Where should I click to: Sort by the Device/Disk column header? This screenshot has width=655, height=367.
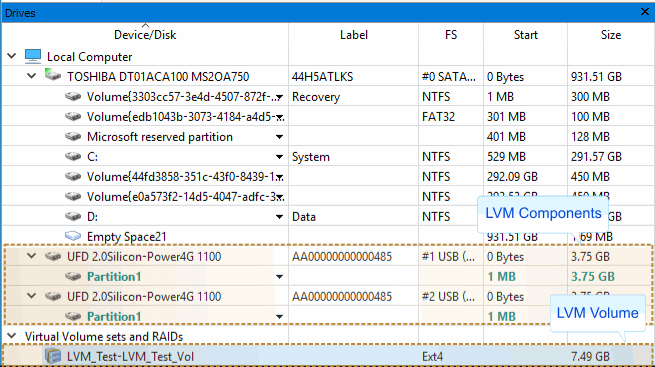[x=145, y=35]
